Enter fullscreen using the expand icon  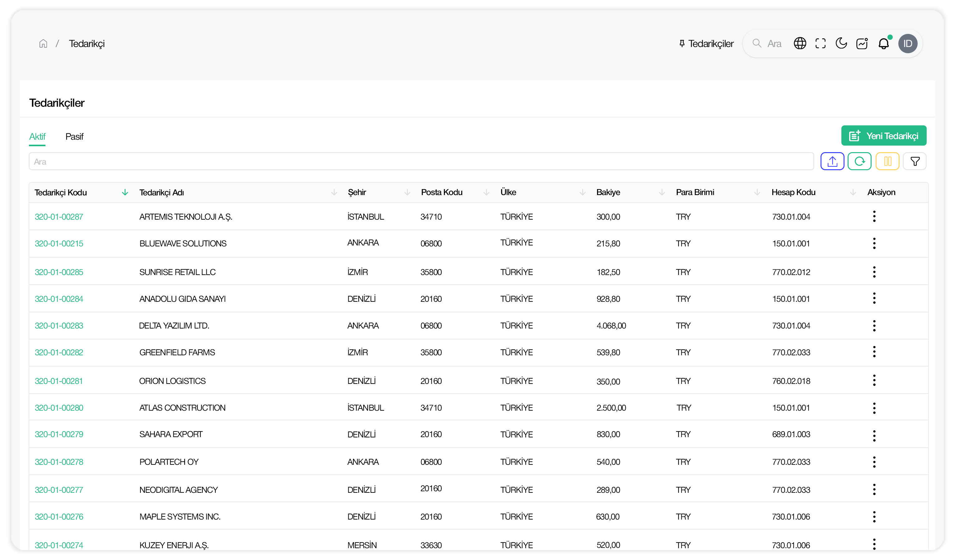pos(821,43)
